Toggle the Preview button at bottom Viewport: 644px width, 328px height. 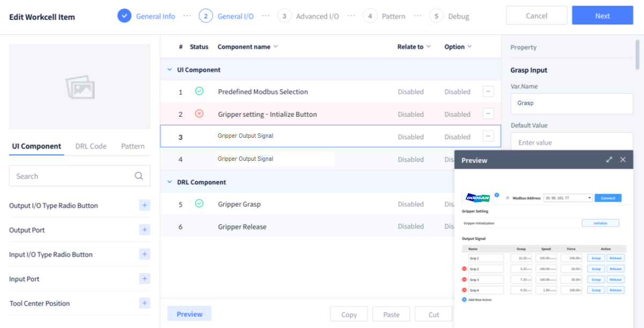pos(189,314)
